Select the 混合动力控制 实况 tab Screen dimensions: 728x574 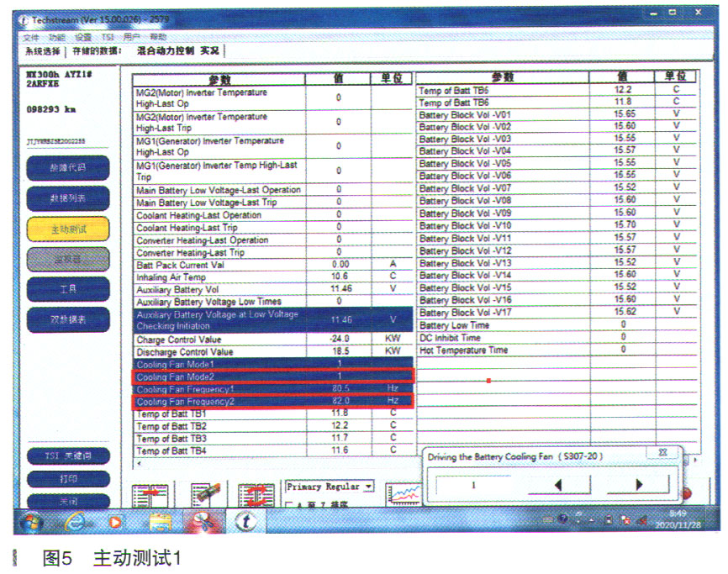pyautogui.click(x=178, y=50)
